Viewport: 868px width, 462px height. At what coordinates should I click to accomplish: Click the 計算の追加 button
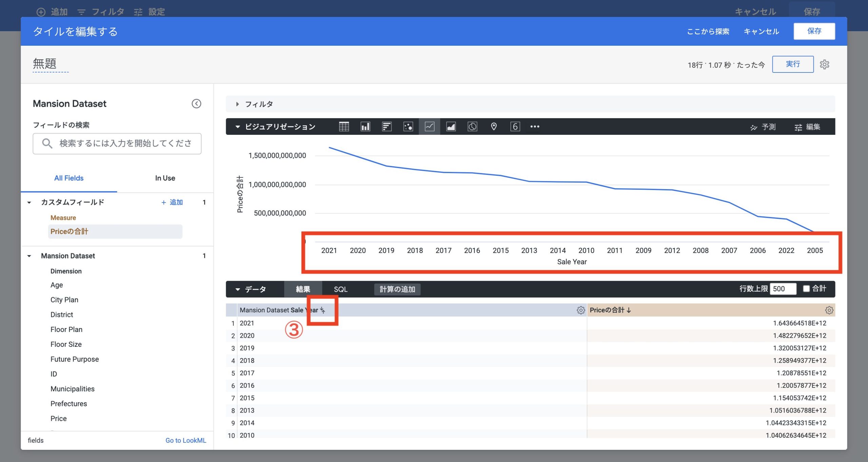(397, 289)
